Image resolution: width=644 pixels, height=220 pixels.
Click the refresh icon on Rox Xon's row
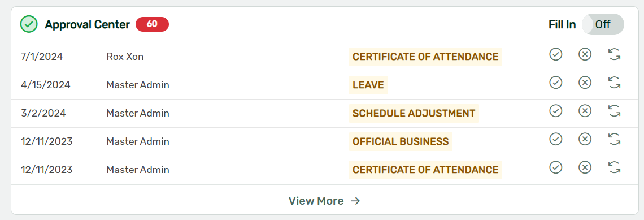[x=615, y=54]
